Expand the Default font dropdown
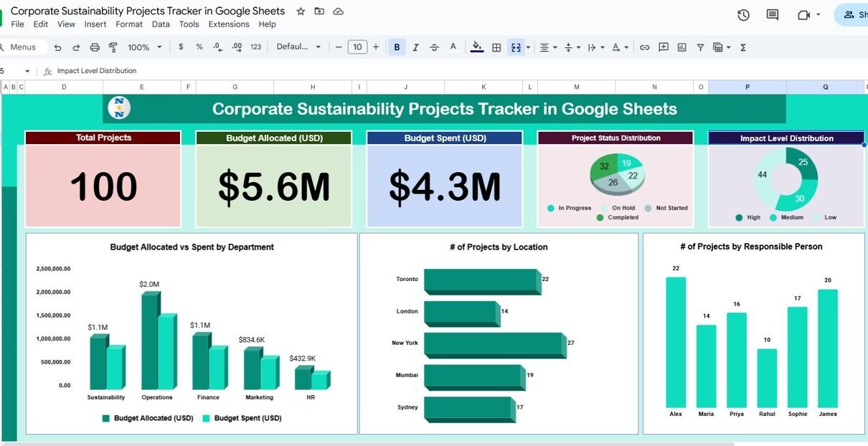This screenshot has width=868, height=446. [x=298, y=47]
